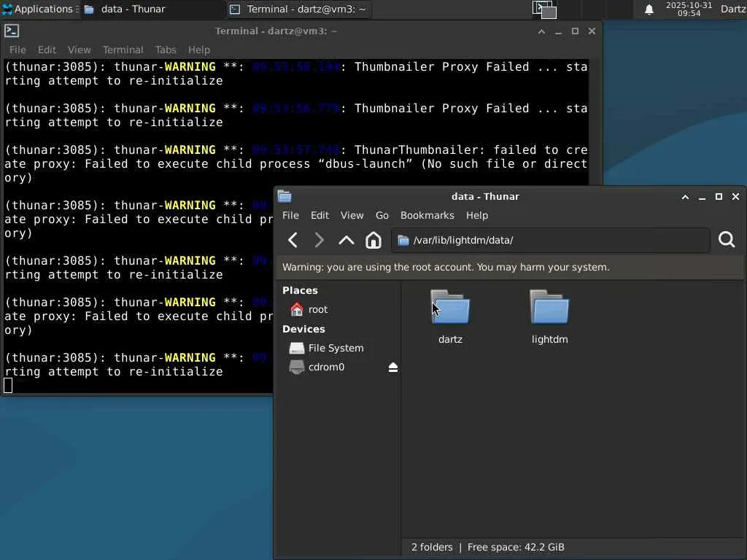Maximize the Terminal window

(575, 31)
